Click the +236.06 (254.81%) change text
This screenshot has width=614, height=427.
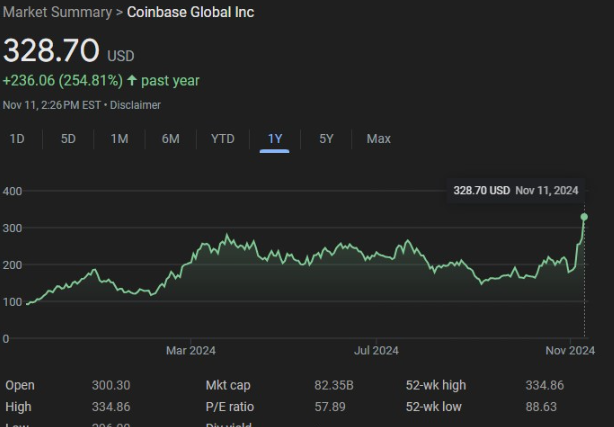point(63,81)
